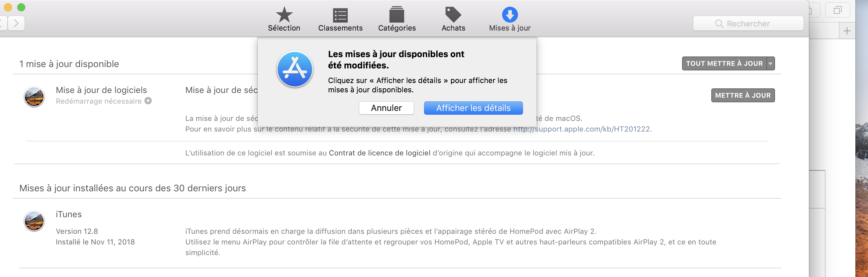Click the App Store icon in dialog
The height and width of the screenshot is (277, 868).
(295, 69)
